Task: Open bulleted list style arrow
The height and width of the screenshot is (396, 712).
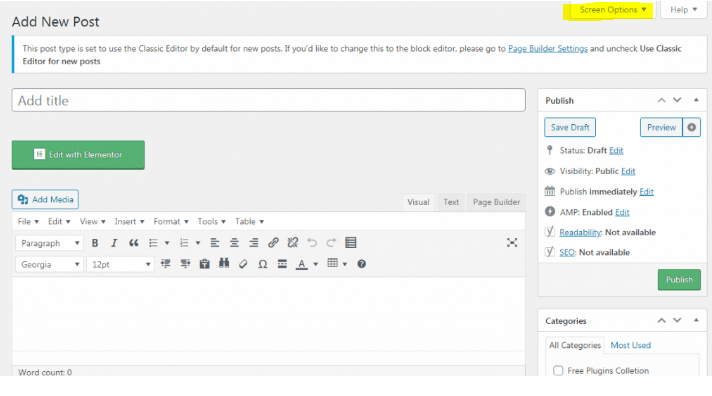Action: coord(167,243)
